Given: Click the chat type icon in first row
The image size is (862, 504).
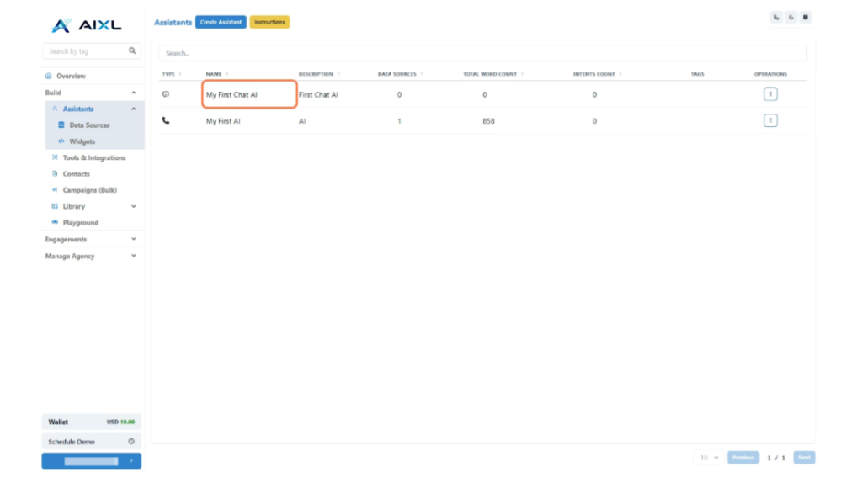Looking at the screenshot, I should tap(166, 94).
